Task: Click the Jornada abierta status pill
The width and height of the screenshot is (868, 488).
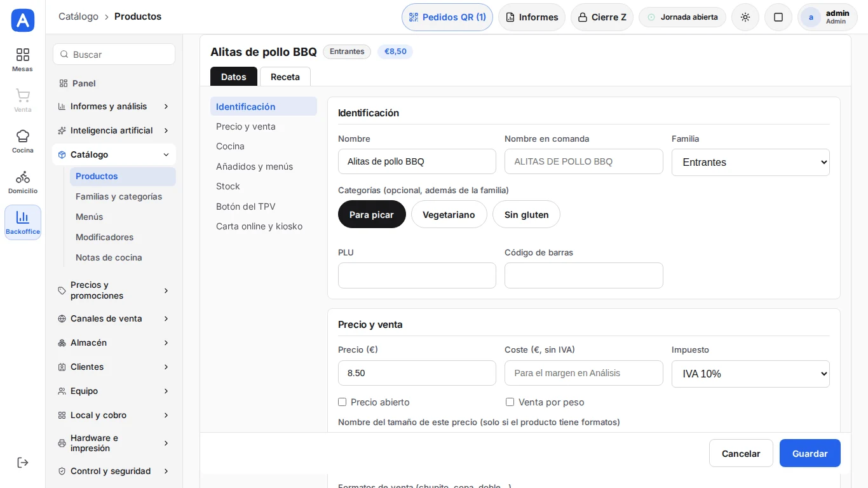Action: tap(682, 17)
